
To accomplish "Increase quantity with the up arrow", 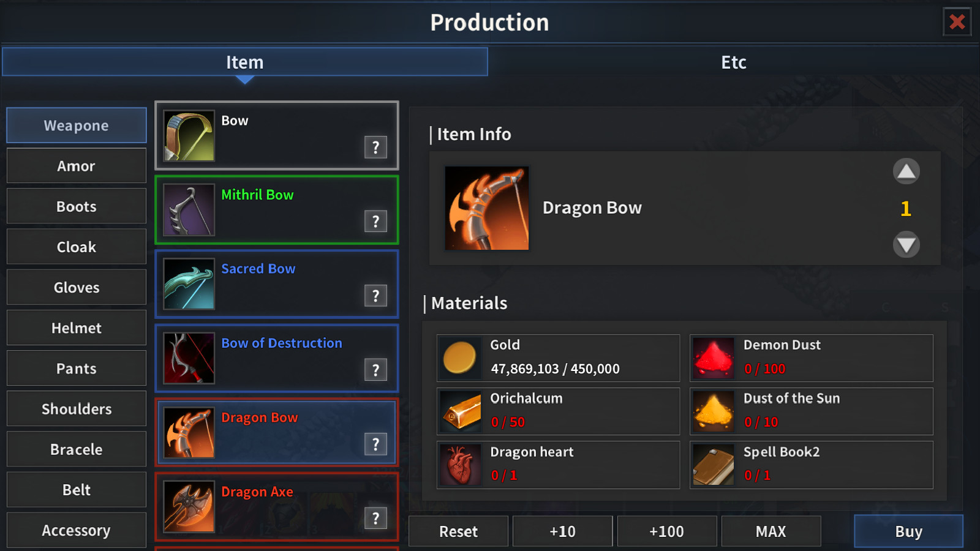I will pyautogui.click(x=906, y=171).
